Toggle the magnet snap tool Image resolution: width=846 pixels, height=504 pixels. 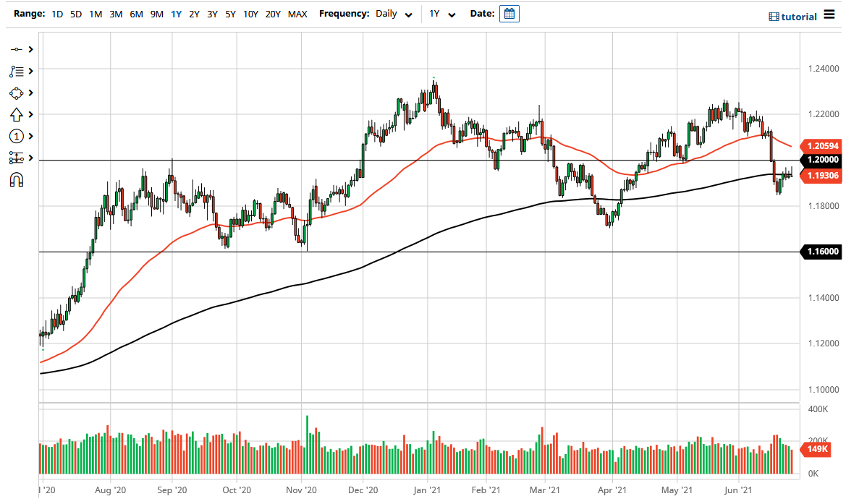point(16,179)
